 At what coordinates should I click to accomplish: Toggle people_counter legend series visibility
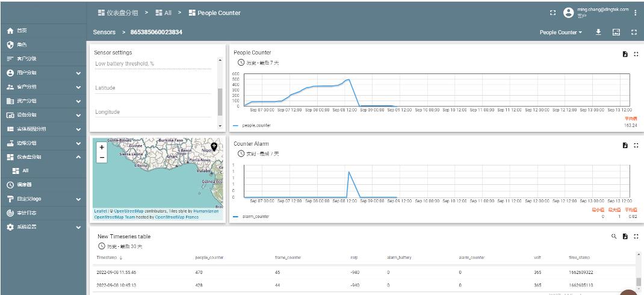click(256, 125)
